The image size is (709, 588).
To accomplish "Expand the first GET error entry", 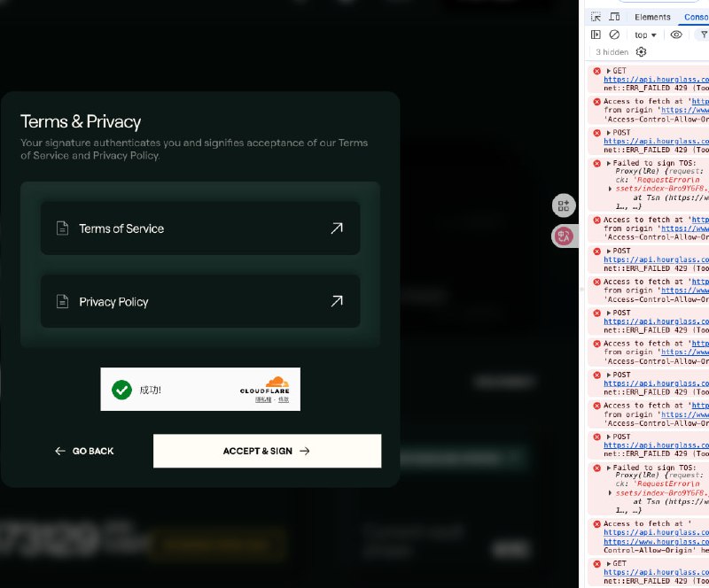I will [609, 71].
